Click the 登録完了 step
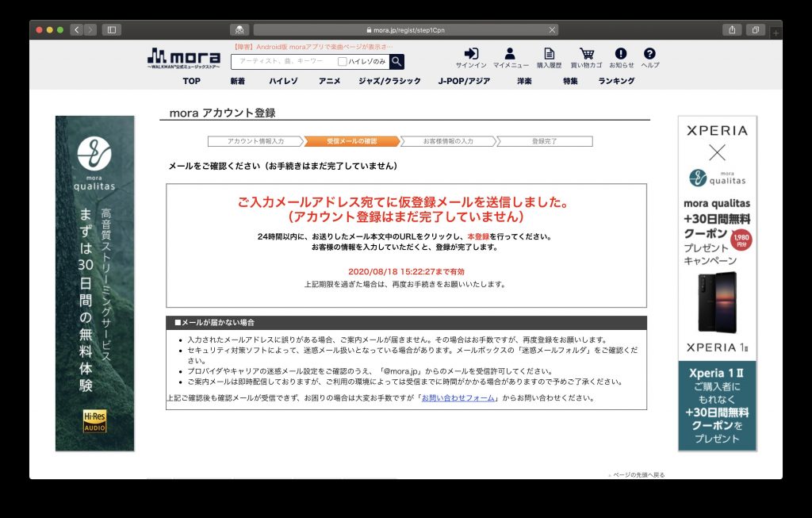Image resolution: width=812 pixels, height=518 pixels. 544,141
